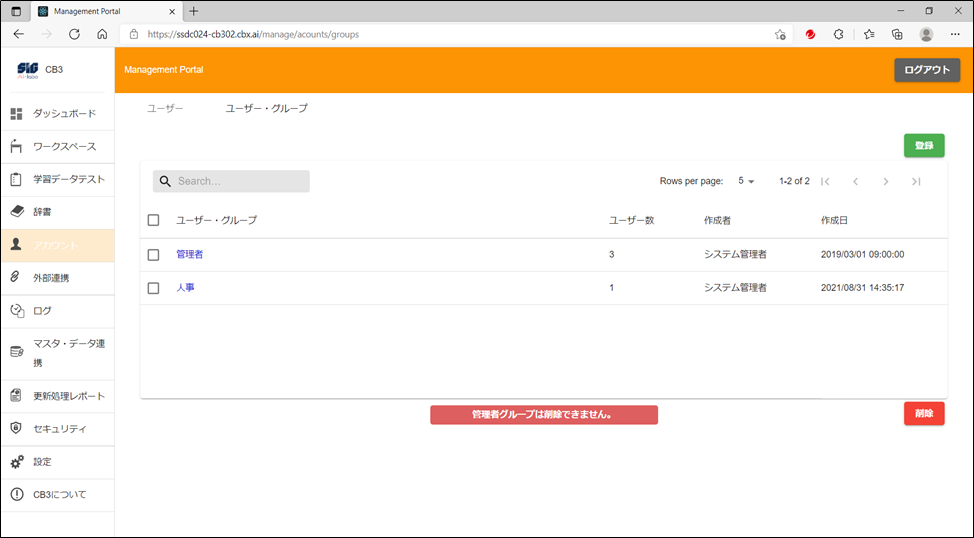Open settings (設定) gear icon

tap(16, 462)
